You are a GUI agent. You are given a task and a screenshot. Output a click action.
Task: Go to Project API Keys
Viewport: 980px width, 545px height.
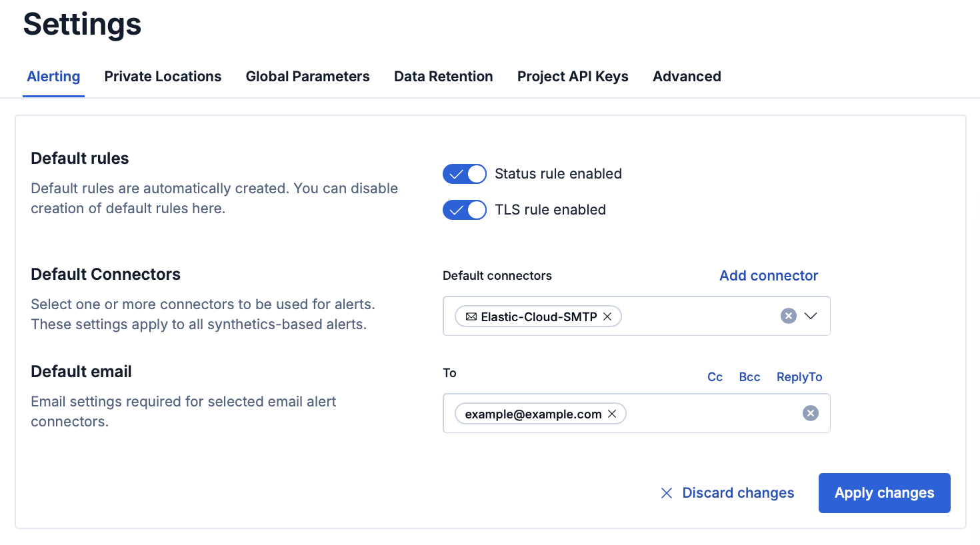(573, 76)
